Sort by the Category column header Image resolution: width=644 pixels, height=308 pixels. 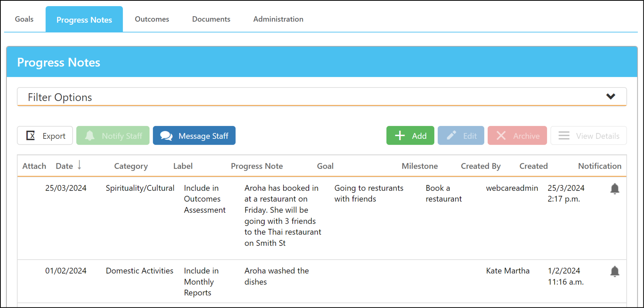pyautogui.click(x=131, y=166)
